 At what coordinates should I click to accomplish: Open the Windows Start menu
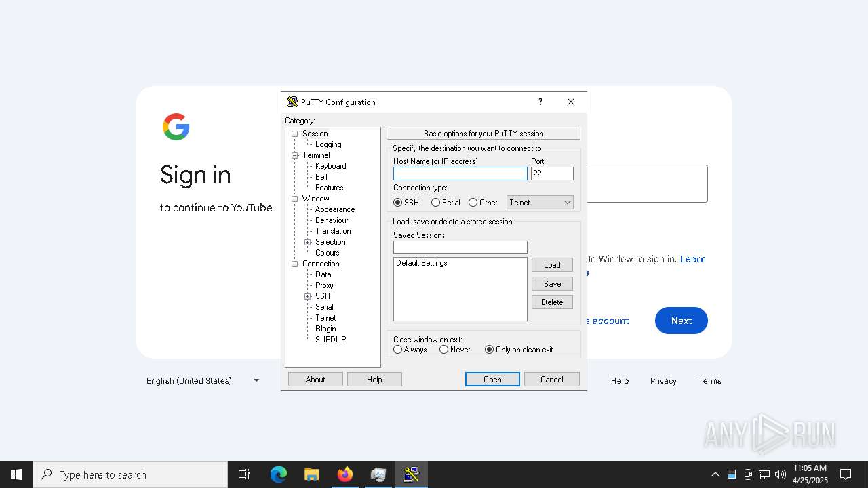coord(16,474)
